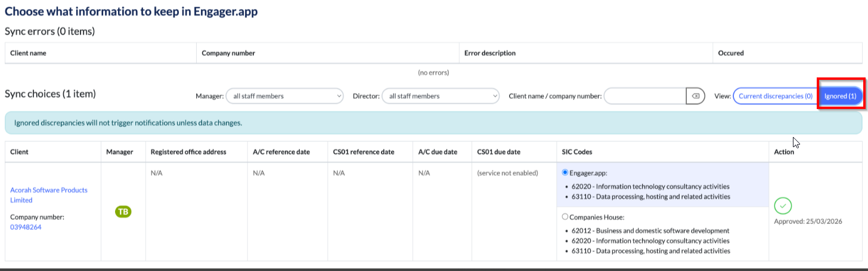Image resolution: width=868 pixels, height=271 pixels.
Task: Click the A/C reference date column header
Action: click(x=281, y=152)
